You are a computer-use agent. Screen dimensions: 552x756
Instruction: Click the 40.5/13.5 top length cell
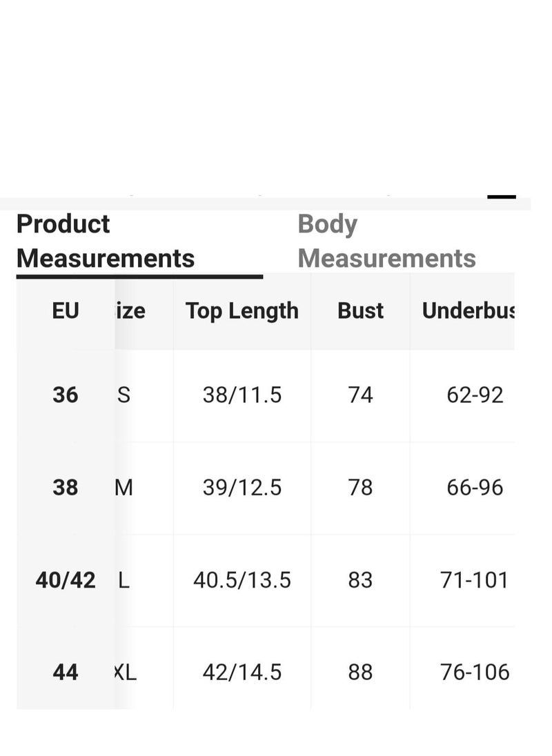pos(242,580)
